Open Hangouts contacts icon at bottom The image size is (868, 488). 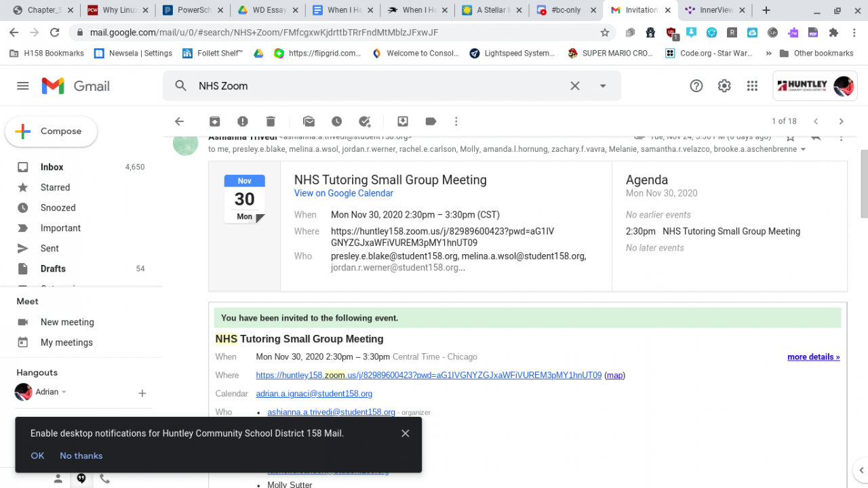coord(58,479)
